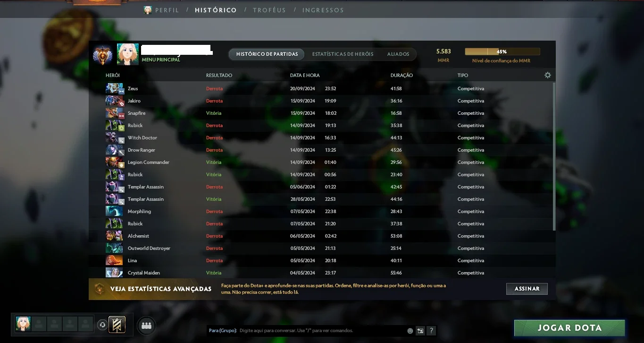Open the voice headset party icon
The width and height of the screenshot is (644, 343).
102,325
